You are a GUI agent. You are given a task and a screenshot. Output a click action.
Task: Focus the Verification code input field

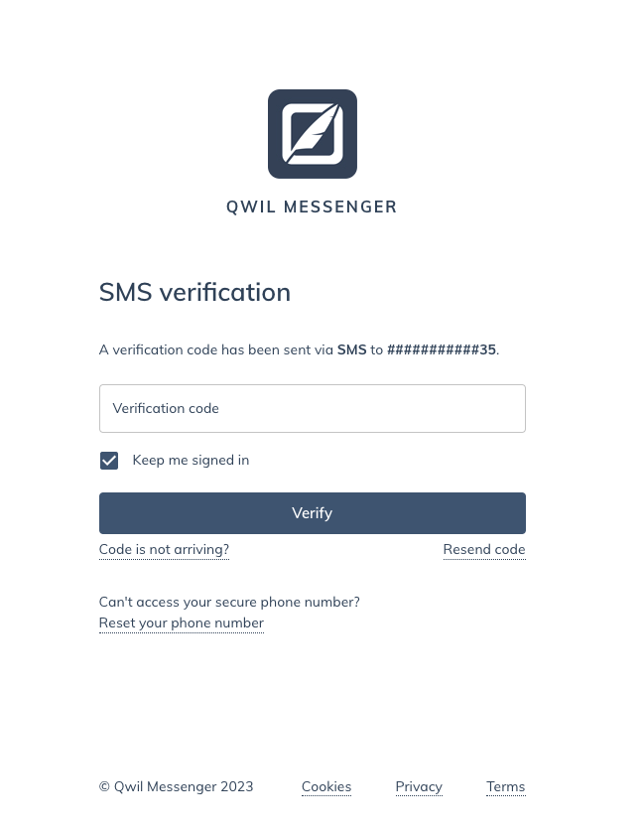[x=313, y=408]
